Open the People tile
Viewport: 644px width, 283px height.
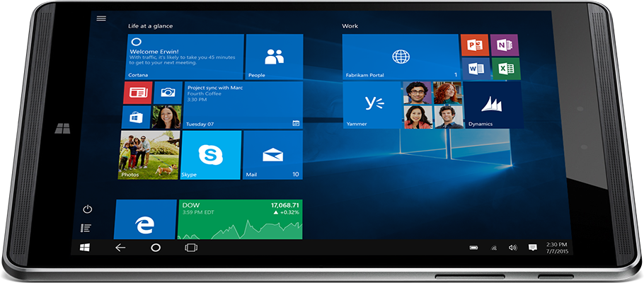(274, 57)
